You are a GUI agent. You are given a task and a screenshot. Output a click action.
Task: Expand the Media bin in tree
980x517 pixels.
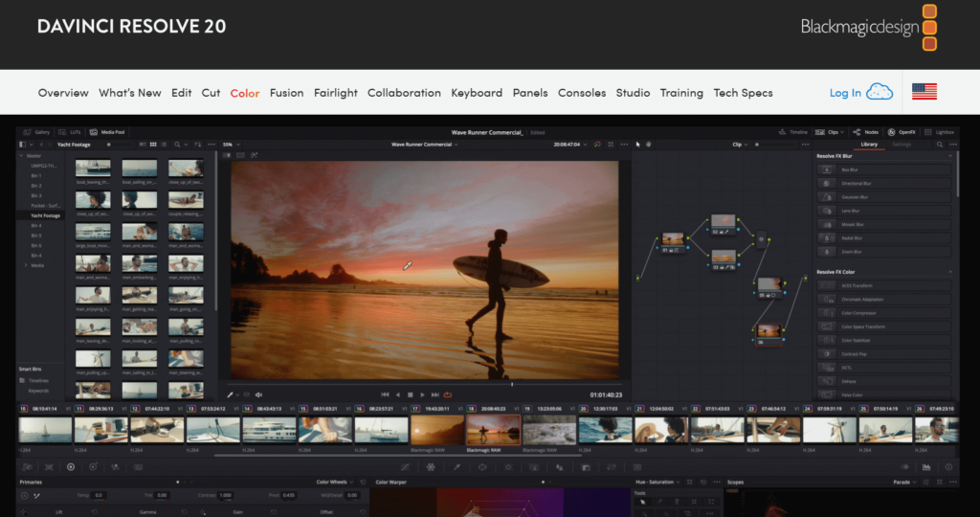click(26, 265)
